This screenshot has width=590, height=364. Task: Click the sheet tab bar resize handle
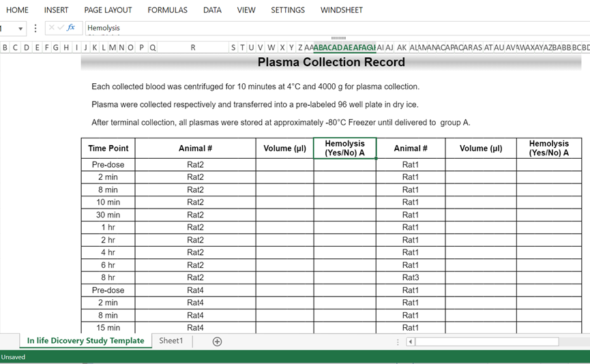point(398,342)
